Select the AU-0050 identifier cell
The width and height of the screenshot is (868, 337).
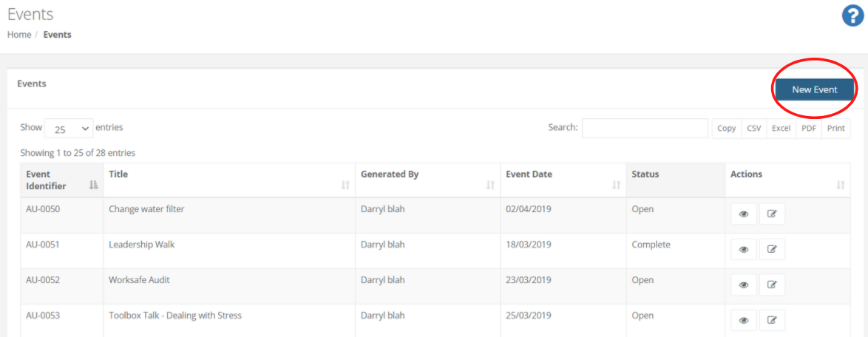(x=62, y=215)
